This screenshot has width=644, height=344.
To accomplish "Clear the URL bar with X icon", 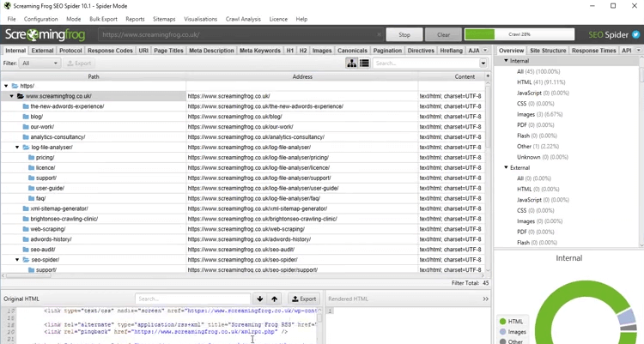I will pyautogui.click(x=379, y=34).
